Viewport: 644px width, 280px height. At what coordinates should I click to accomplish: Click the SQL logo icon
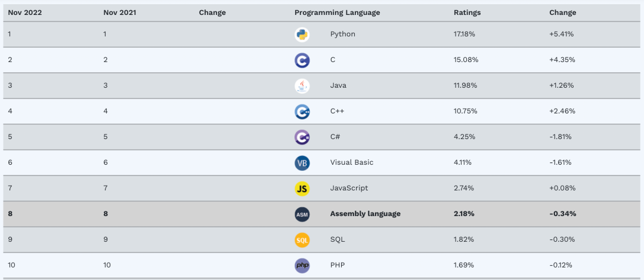tap(302, 240)
